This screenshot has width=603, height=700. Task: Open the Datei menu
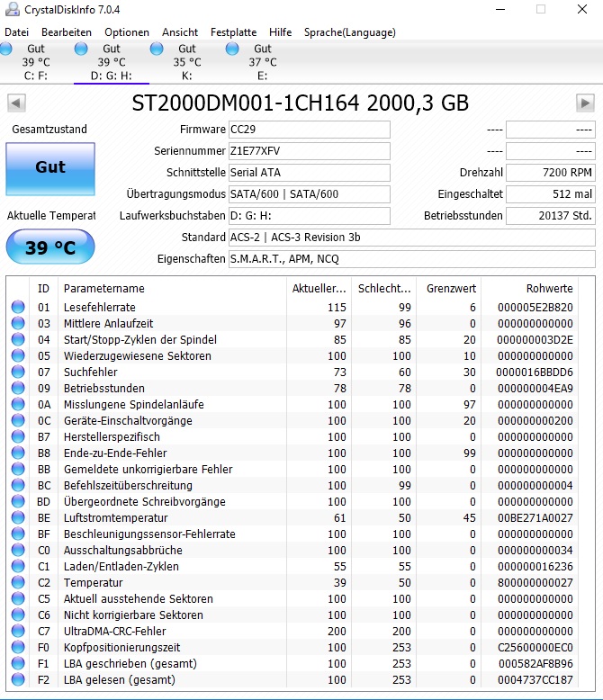(x=16, y=32)
